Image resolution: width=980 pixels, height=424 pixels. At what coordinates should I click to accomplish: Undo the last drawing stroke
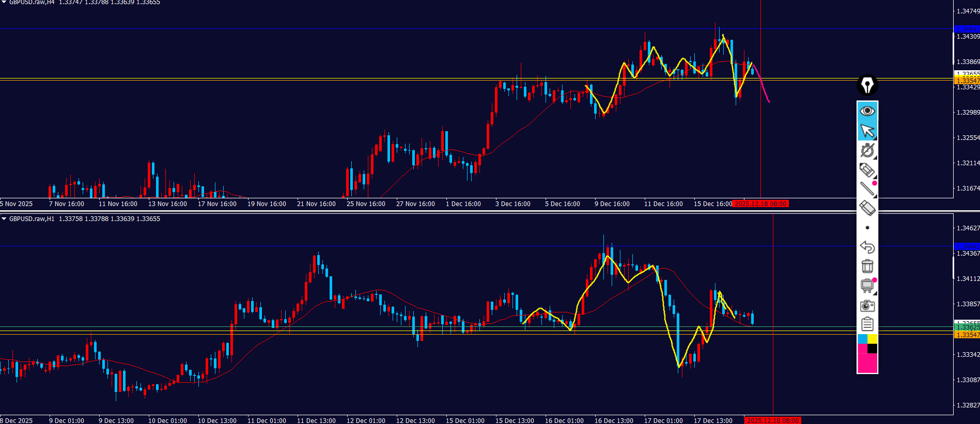click(x=867, y=247)
